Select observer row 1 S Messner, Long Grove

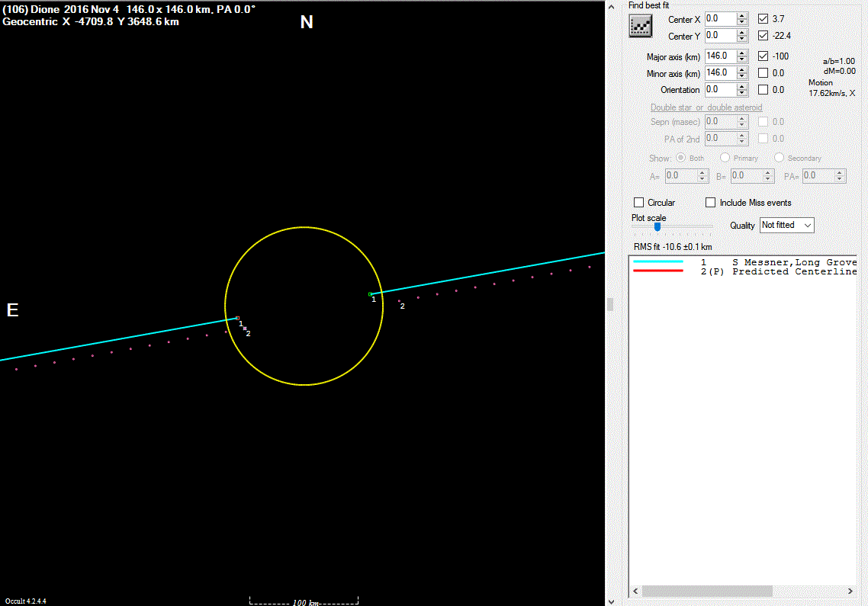pyautogui.click(x=744, y=262)
